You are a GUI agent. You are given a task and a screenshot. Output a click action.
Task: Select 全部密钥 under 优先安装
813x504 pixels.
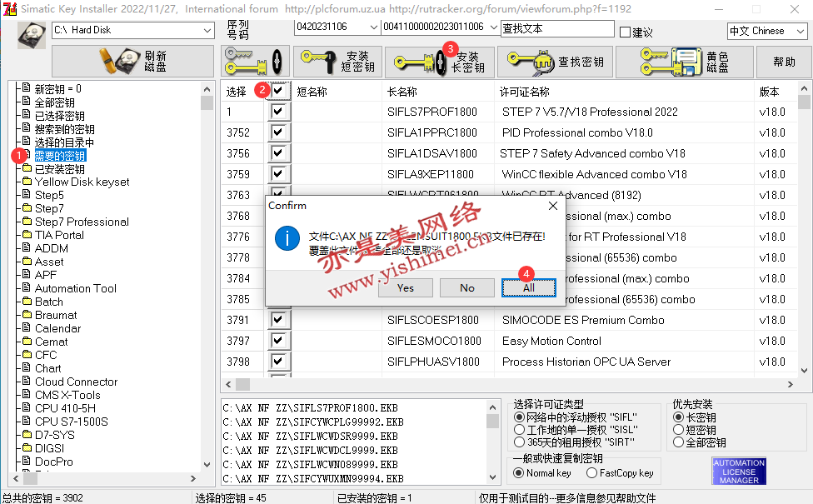click(678, 442)
